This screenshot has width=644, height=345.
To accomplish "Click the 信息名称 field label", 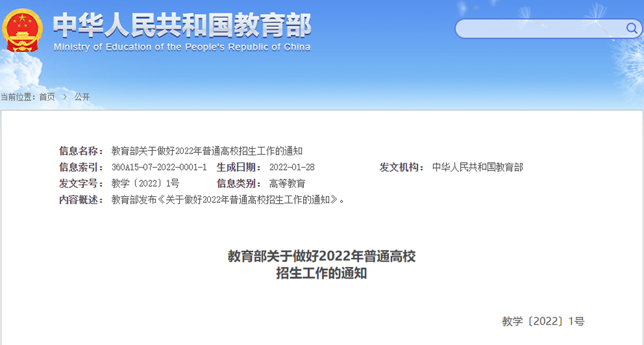I will tap(81, 151).
